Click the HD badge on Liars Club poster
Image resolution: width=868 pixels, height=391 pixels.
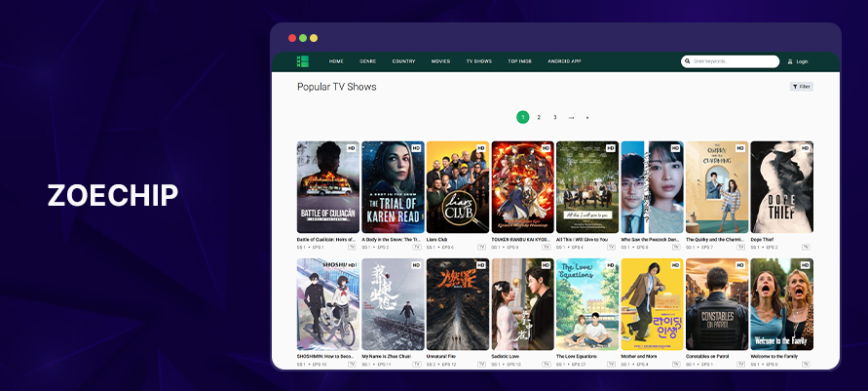click(x=481, y=148)
